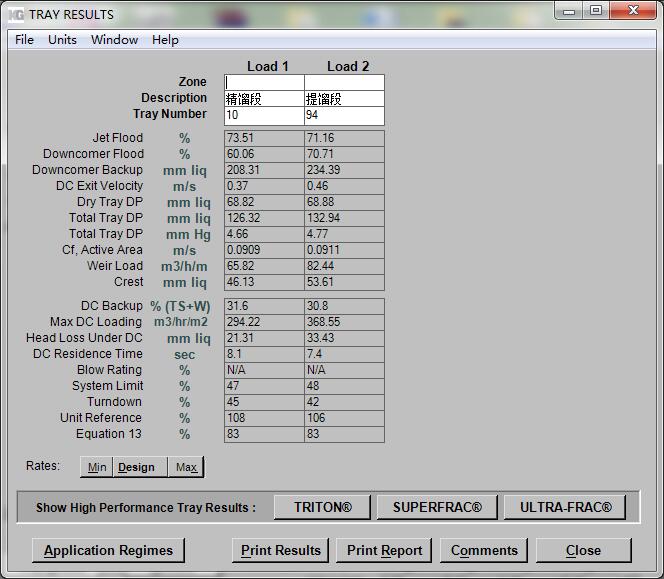664x579 pixels.
Task: Click Jet Flood value 71.16
Action: (x=344, y=138)
